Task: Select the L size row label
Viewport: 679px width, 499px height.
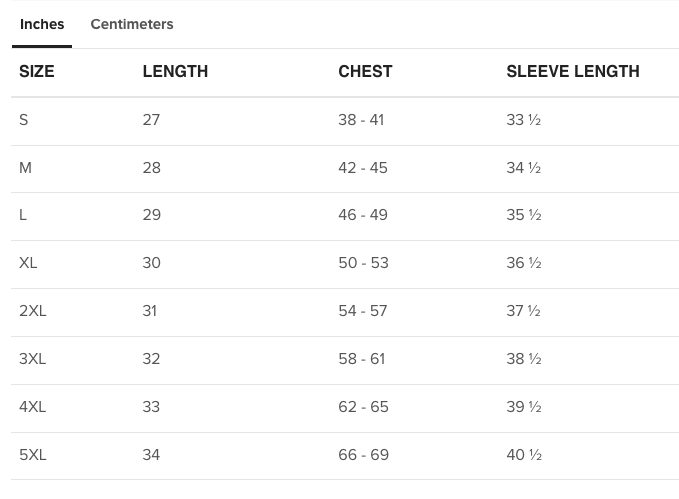Action: [x=23, y=215]
